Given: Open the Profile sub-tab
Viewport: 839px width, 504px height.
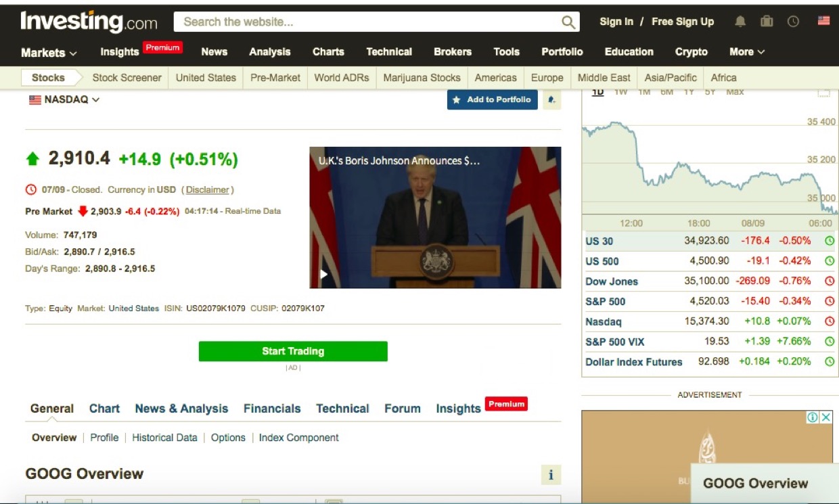Looking at the screenshot, I should 104,438.
